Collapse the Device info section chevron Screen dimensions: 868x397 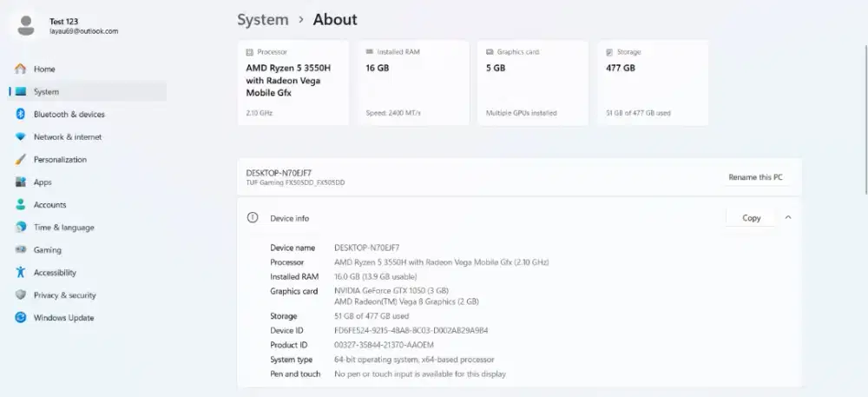[788, 217]
